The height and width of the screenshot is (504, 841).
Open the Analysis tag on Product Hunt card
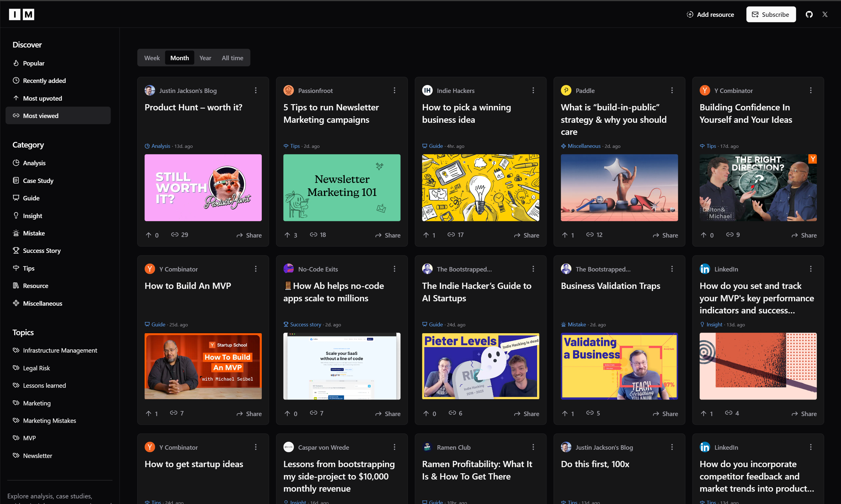pos(158,146)
